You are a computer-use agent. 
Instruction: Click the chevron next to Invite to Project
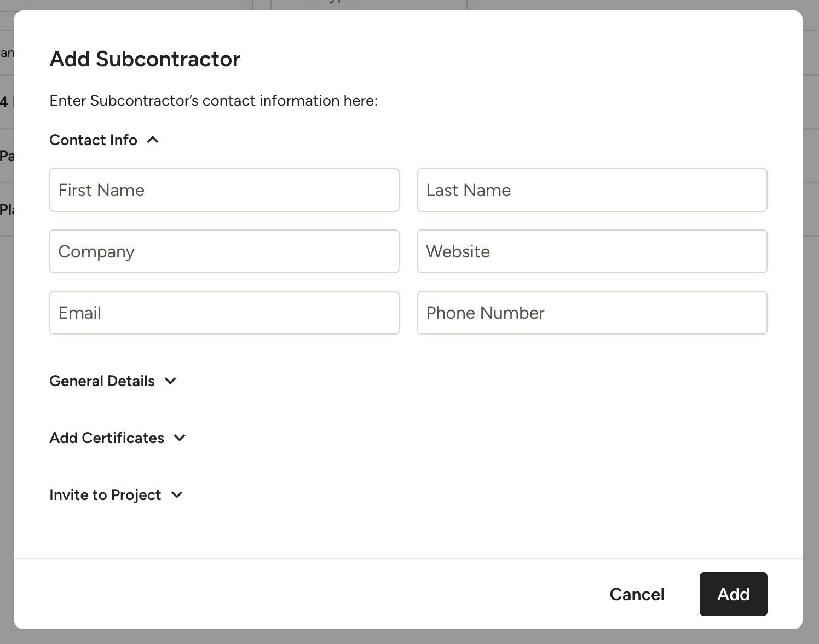click(x=176, y=495)
